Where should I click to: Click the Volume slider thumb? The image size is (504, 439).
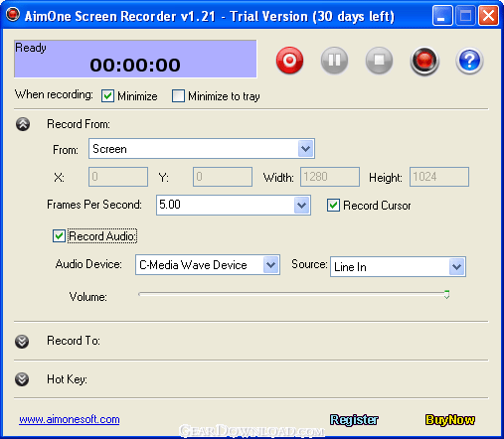(446, 294)
